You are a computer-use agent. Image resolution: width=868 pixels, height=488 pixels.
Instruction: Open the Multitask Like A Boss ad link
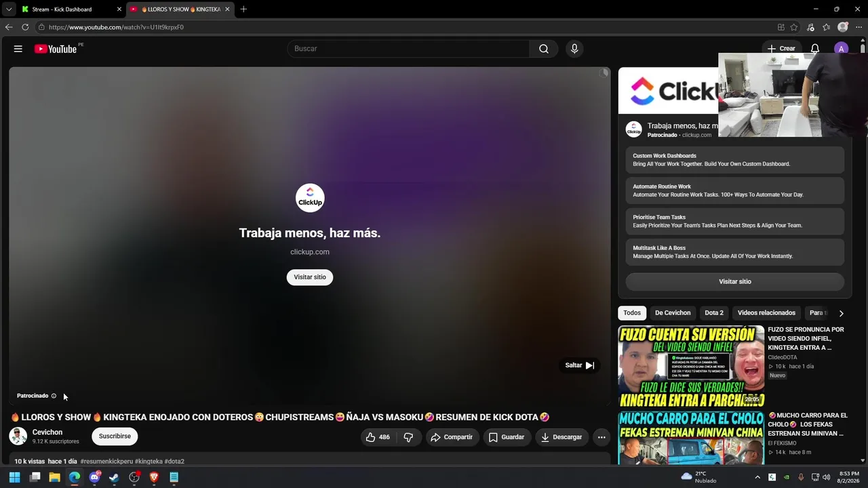tap(735, 252)
